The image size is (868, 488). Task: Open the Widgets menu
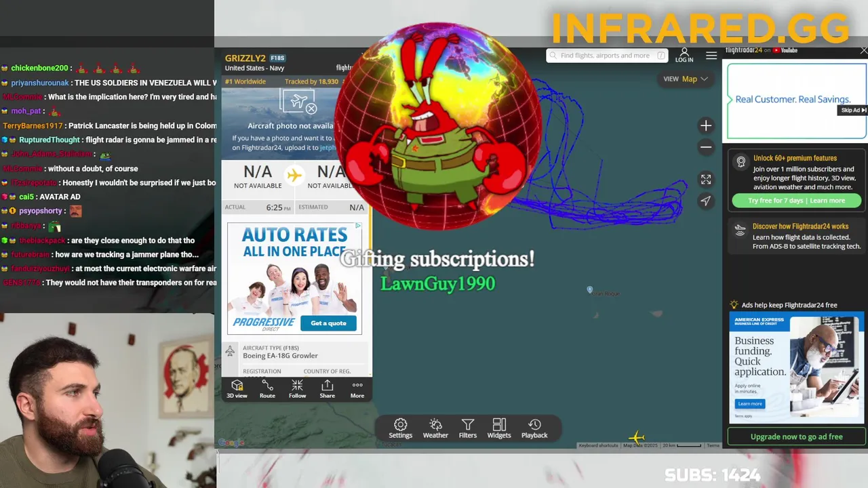[x=499, y=428]
